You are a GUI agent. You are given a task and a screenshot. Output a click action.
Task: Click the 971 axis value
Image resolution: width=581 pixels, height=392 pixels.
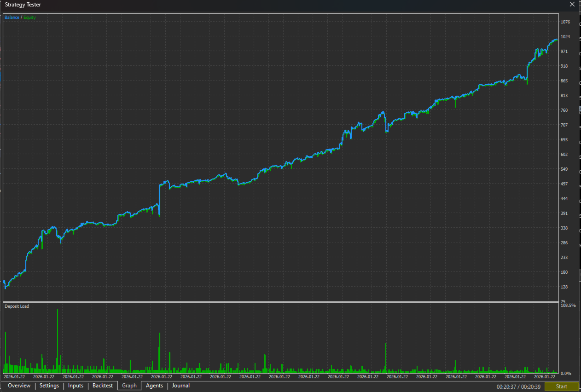(x=564, y=52)
